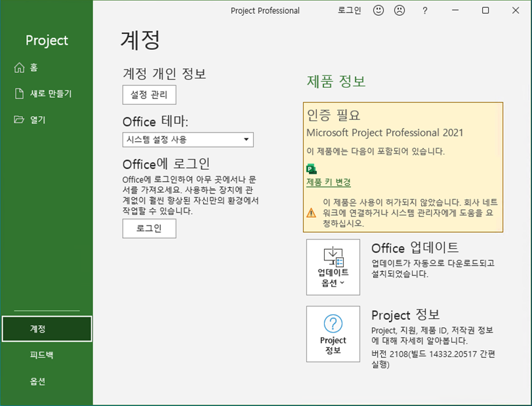
Task: Click the Office에 로그인 heading
Action: point(166,164)
